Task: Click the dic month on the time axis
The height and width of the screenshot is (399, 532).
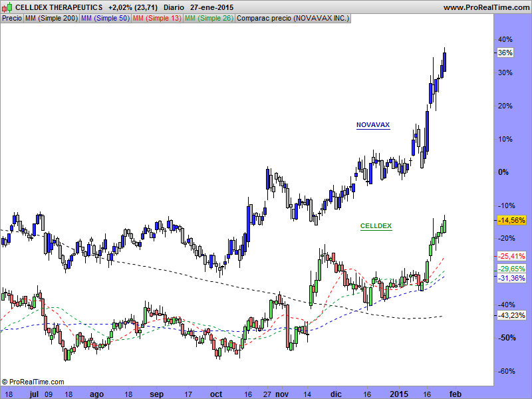Action: pos(336,394)
